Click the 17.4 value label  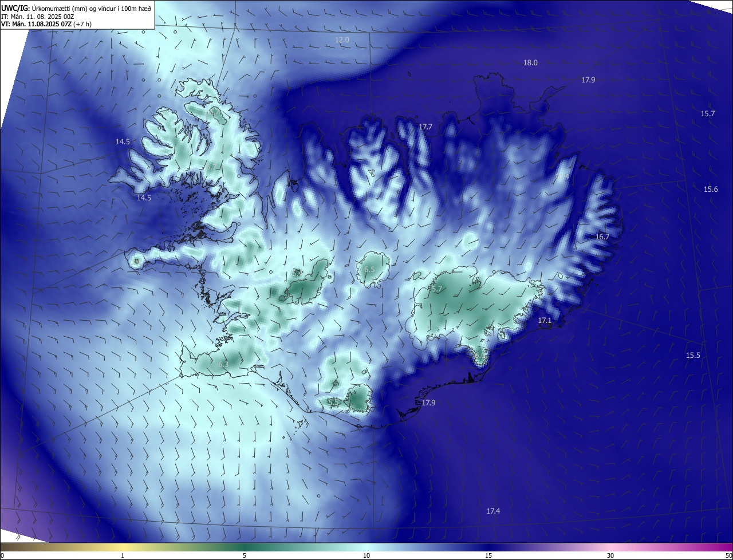click(x=493, y=511)
